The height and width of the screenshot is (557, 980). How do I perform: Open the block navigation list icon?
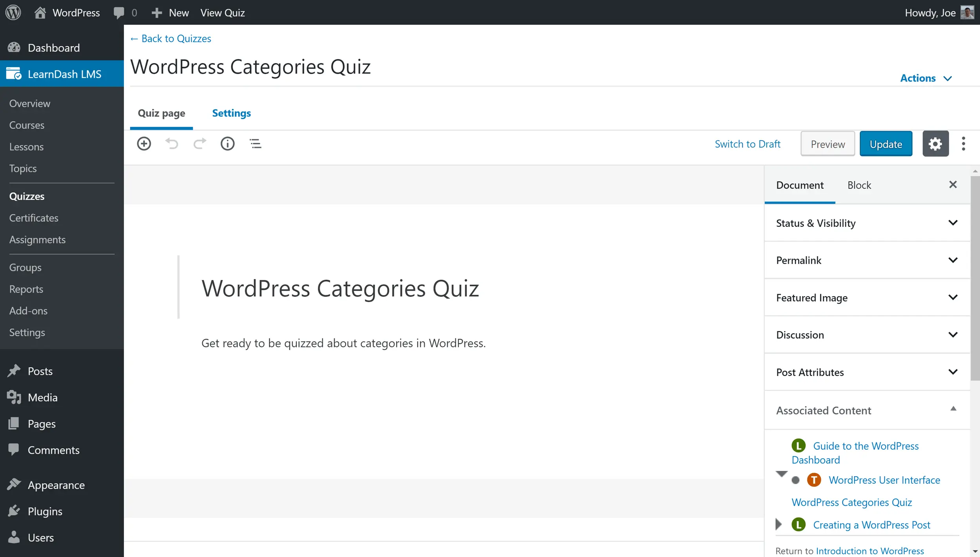pos(256,144)
